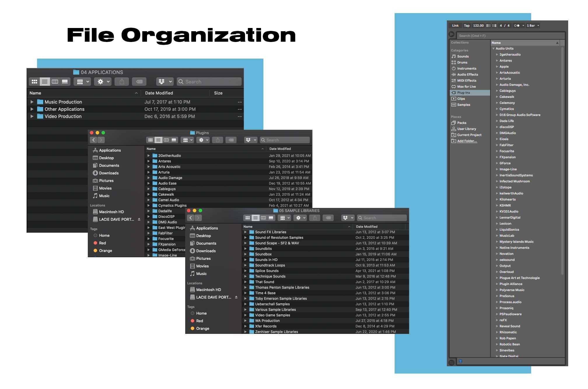Click the Samples category icon
Image resolution: width=588 pixels, height=389 pixels.
click(x=454, y=105)
